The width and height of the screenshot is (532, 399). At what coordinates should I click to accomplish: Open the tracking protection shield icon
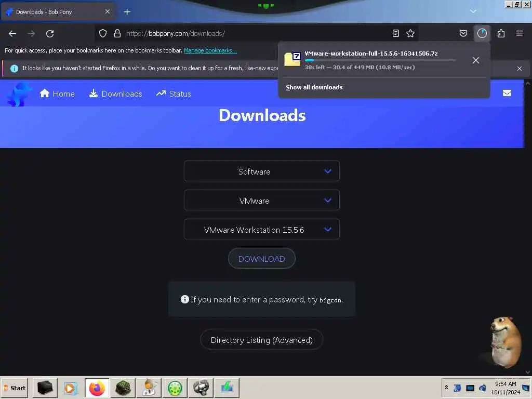click(x=103, y=33)
